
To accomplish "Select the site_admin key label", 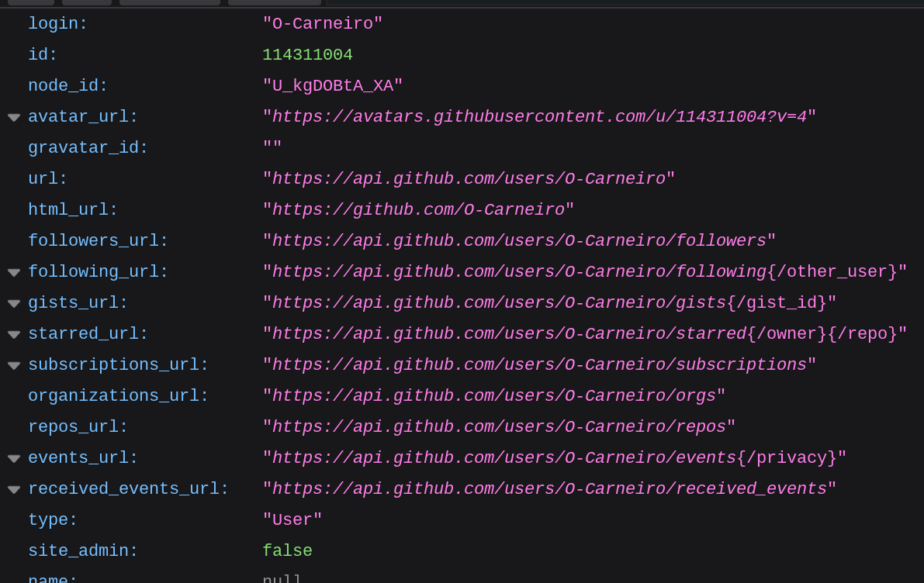I will point(83,550).
